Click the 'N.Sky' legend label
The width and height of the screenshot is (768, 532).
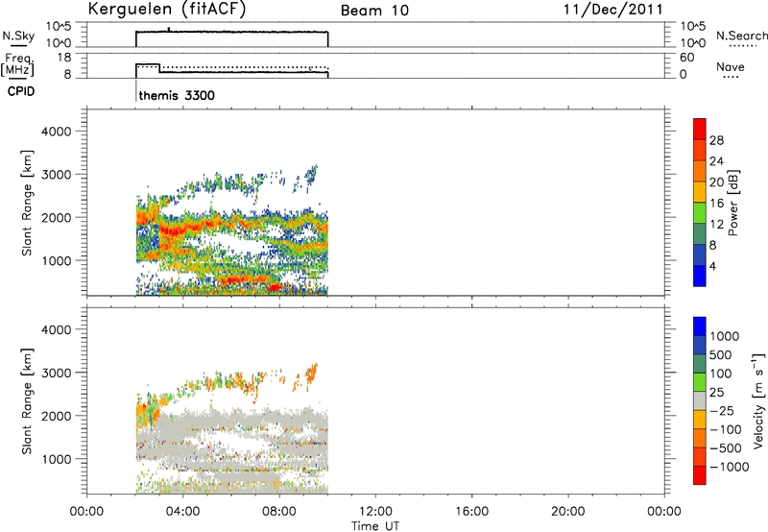pyautogui.click(x=18, y=36)
